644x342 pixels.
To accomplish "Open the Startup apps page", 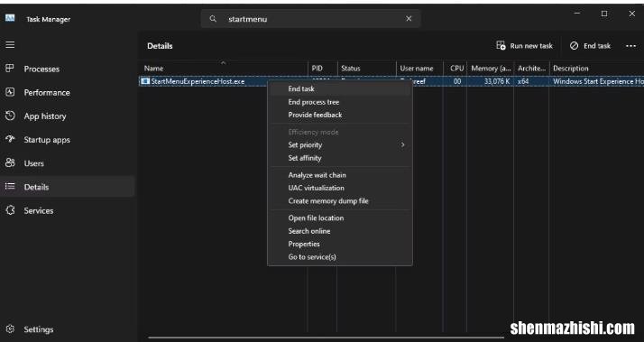I will 47,140.
